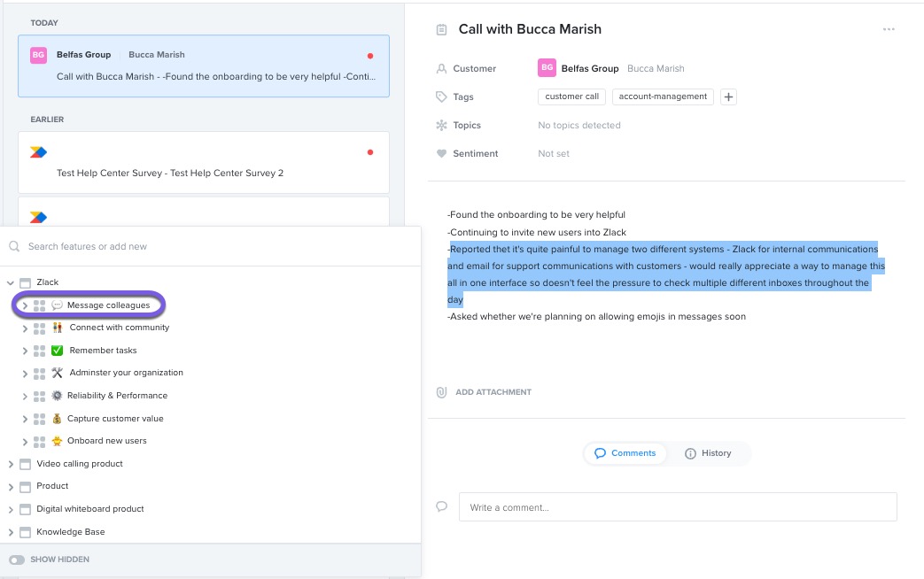Click the Digital whiteboard product folder icon
The height and width of the screenshot is (579, 924).
(26, 509)
